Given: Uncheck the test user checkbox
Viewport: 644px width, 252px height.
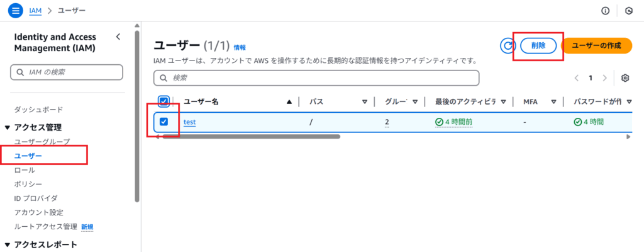Looking at the screenshot, I should pyautogui.click(x=164, y=122).
